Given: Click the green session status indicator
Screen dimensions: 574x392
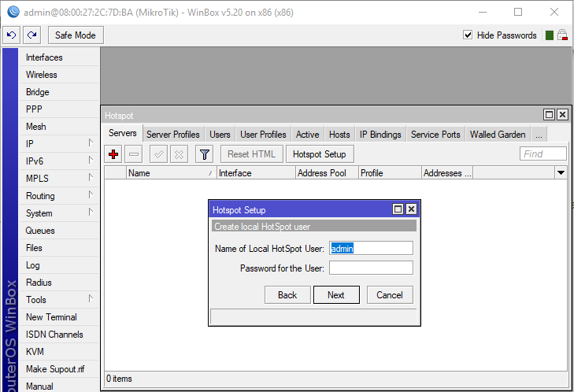Looking at the screenshot, I should [x=549, y=35].
